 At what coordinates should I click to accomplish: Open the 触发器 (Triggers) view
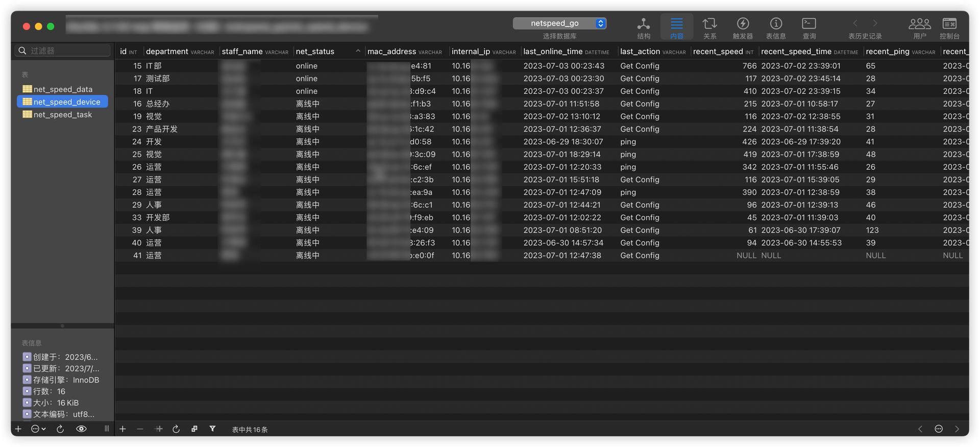click(743, 28)
